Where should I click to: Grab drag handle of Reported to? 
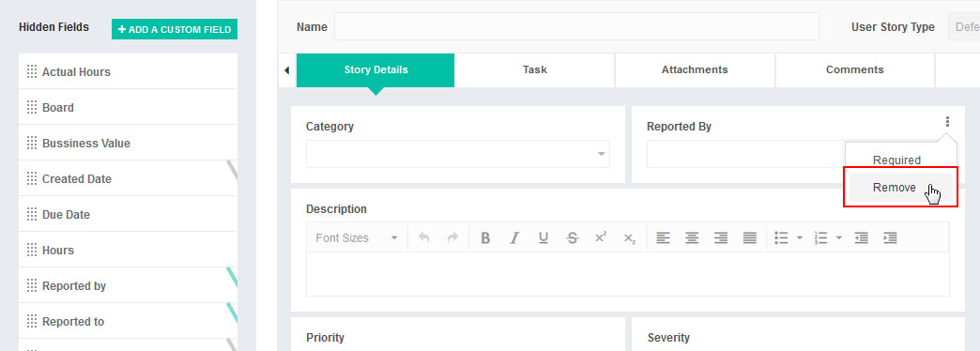32,320
